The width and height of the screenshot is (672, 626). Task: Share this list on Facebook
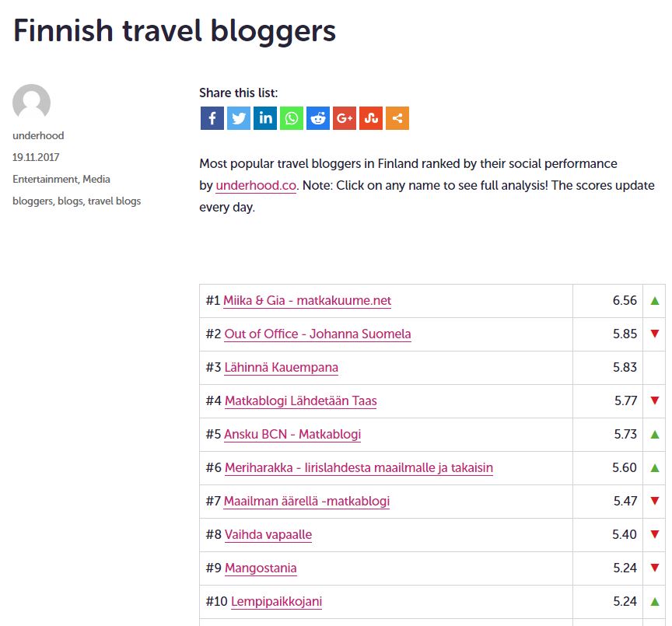point(212,118)
